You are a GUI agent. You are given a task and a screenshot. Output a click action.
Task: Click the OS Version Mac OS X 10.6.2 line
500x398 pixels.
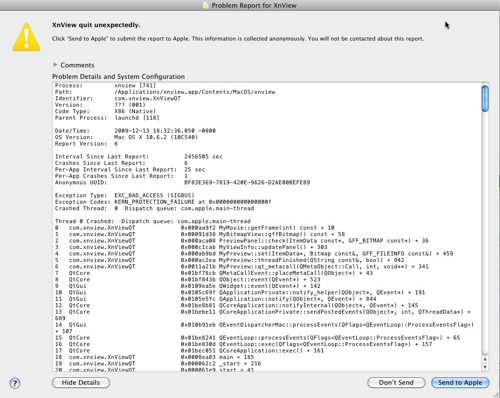(x=126, y=137)
